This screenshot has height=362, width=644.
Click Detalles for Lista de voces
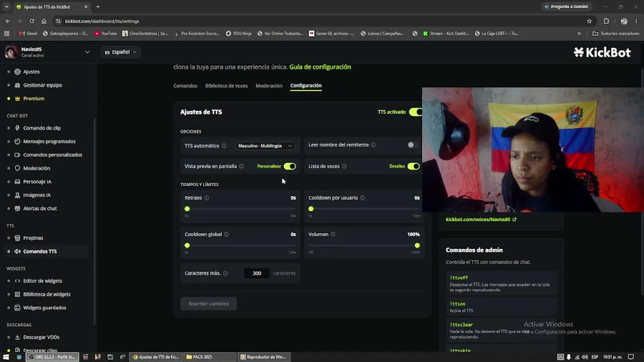pos(397,166)
